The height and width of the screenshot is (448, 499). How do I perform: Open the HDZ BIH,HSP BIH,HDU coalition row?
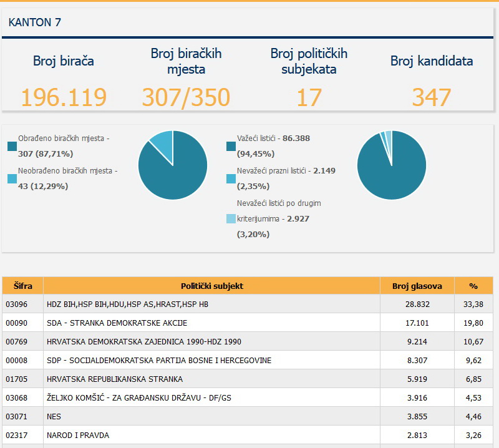248,304
